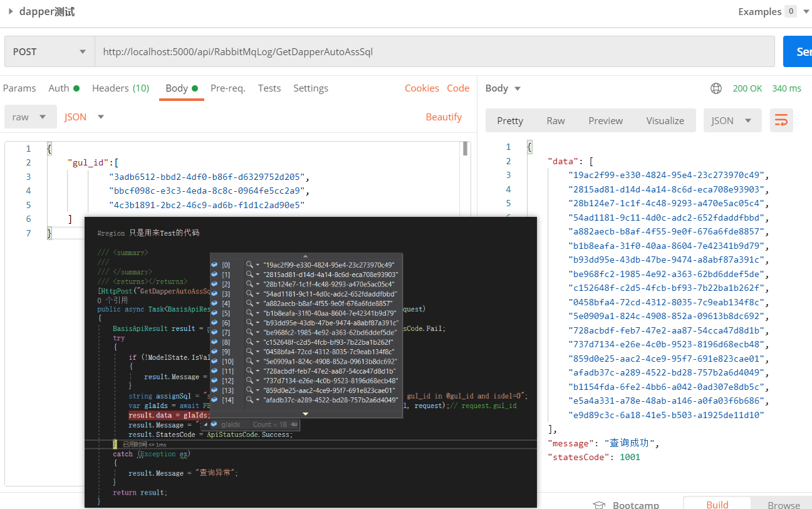Open the magnifier visualizer on row [9]

tap(249, 352)
